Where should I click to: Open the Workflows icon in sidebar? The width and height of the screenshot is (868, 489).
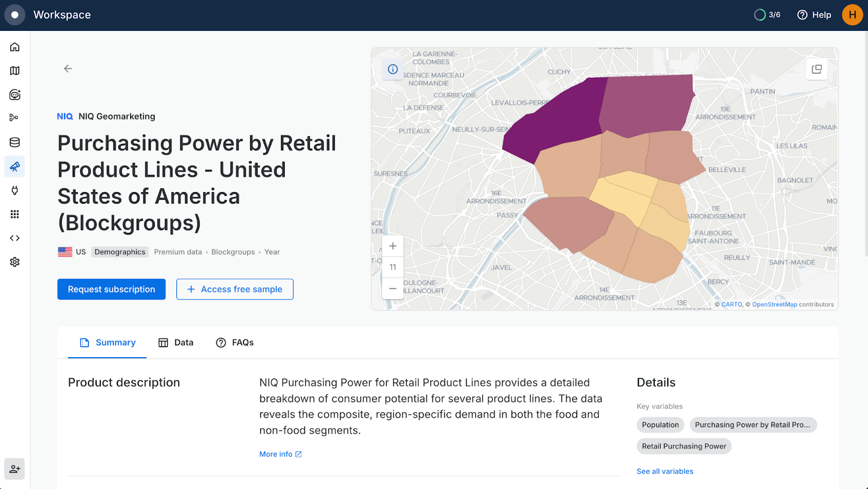15,118
